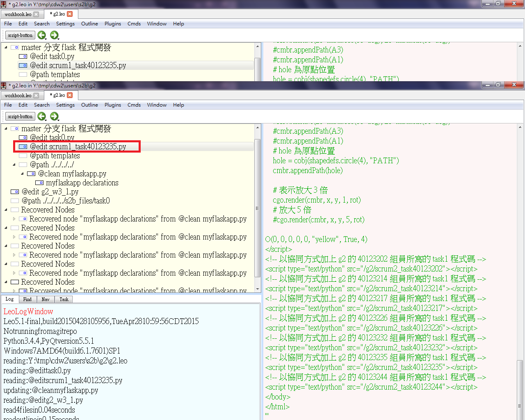The width and height of the screenshot is (525, 420).
Task: Go forward with the green right arrow in lower window
Action: (54, 116)
